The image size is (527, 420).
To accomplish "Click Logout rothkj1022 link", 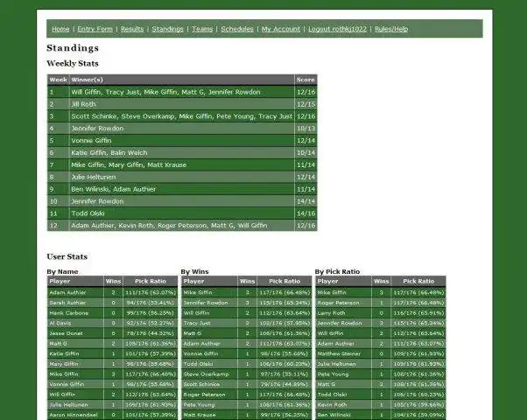I will click(x=337, y=29).
